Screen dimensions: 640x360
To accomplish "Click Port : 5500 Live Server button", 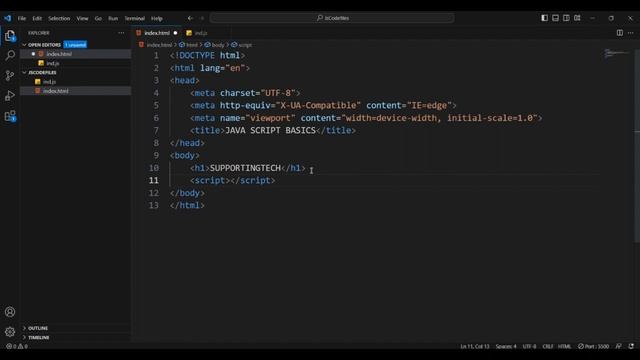I will [593, 346].
